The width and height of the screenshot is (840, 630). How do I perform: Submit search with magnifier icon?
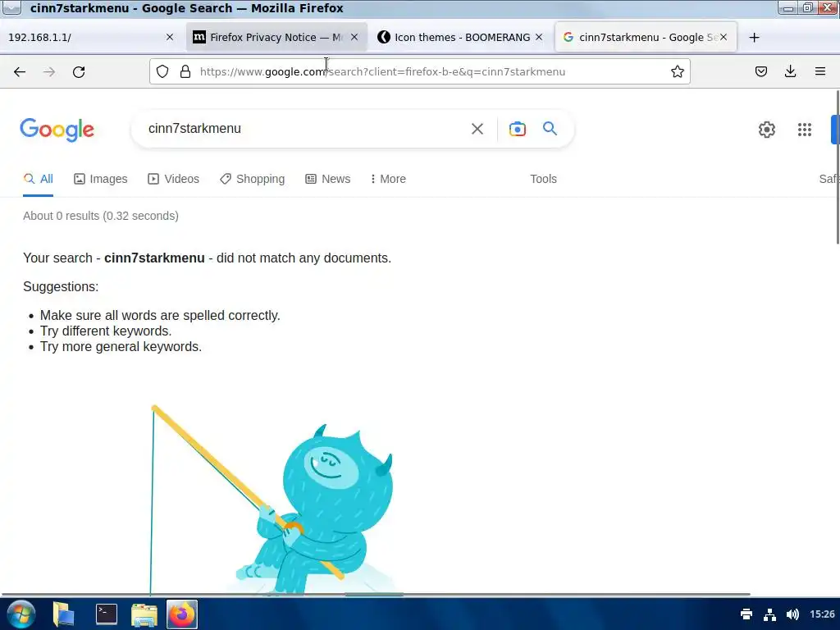click(x=550, y=129)
